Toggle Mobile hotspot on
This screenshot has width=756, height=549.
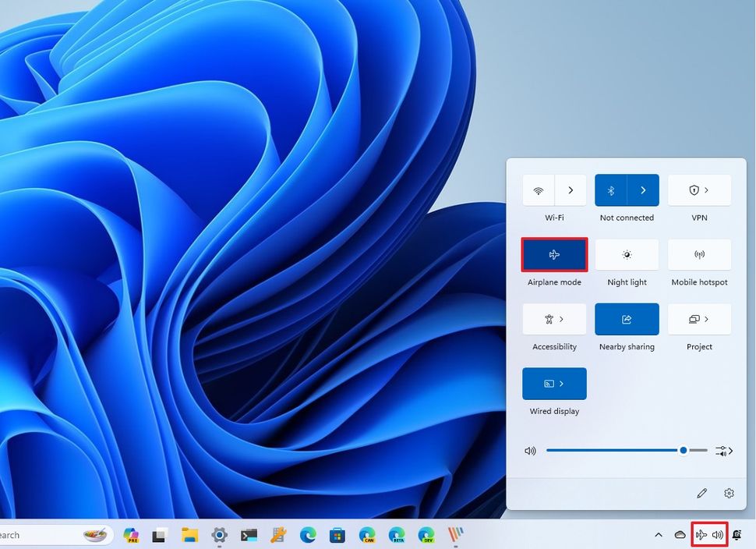click(x=699, y=254)
